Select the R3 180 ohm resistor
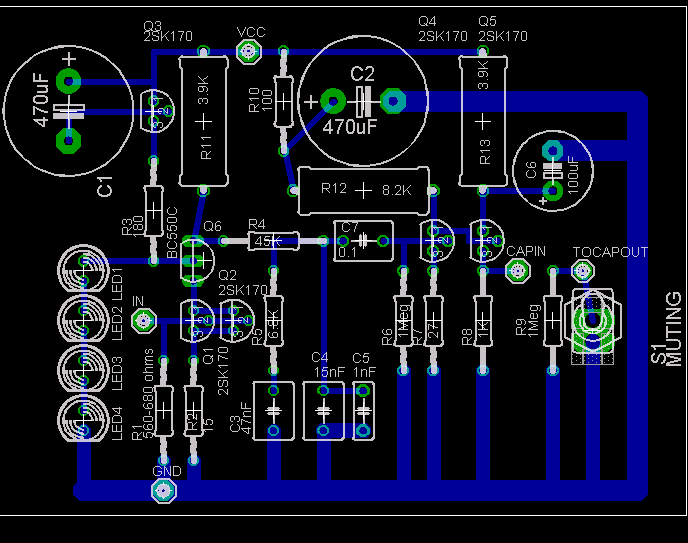The height and width of the screenshot is (543, 688). pos(154,211)
